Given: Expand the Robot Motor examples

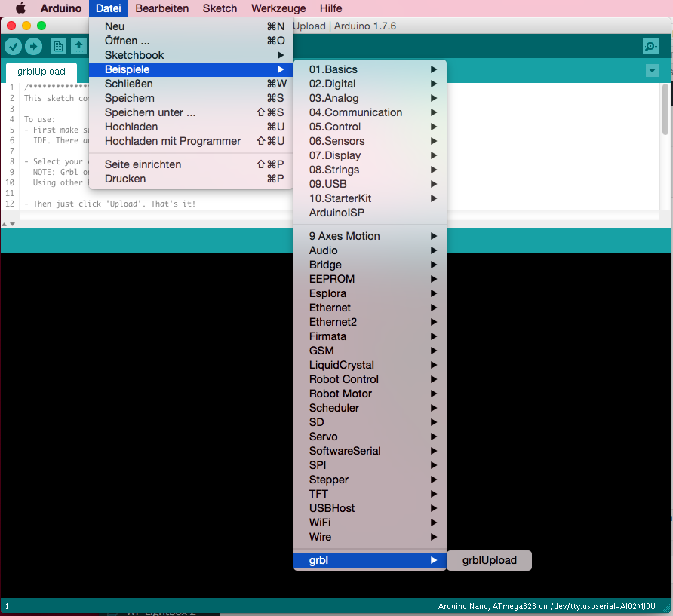Looking at the screenshot, I should (x=370, y=394).
